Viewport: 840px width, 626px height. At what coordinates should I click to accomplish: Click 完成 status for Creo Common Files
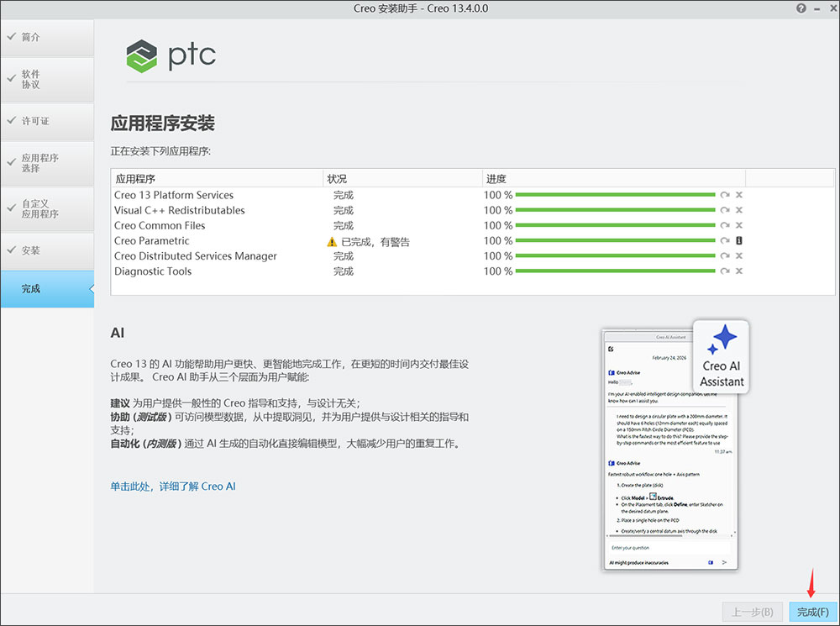coord(344,226)
